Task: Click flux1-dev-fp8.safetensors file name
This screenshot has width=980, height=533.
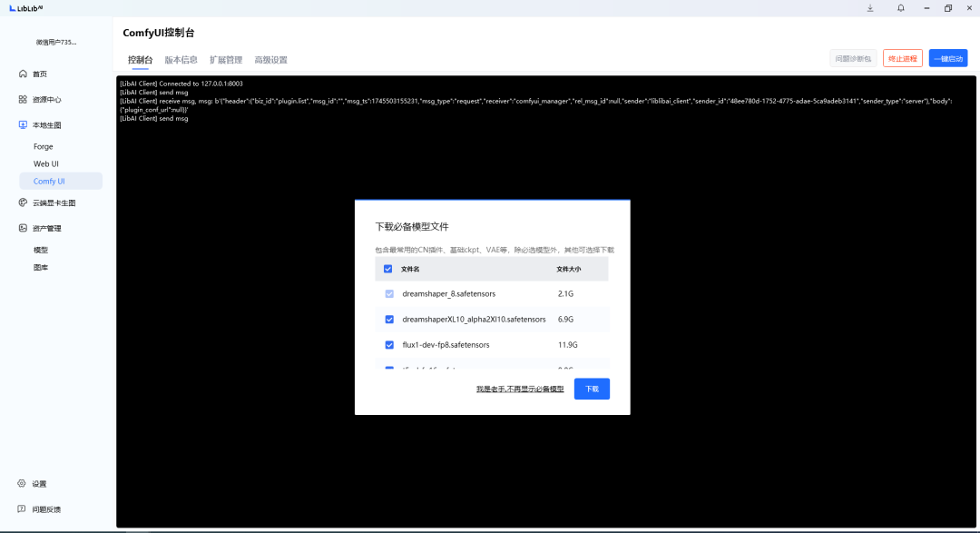Action: 446,345
